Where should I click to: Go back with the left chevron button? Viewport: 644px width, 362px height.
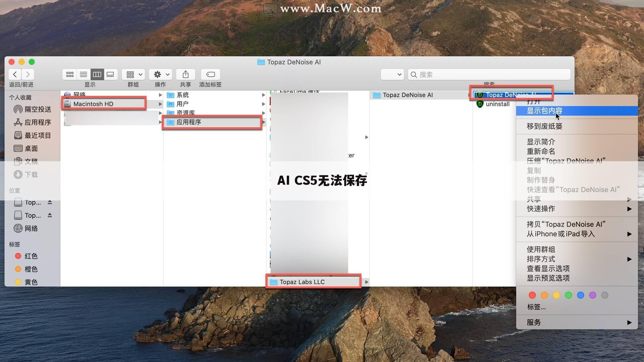15,74
